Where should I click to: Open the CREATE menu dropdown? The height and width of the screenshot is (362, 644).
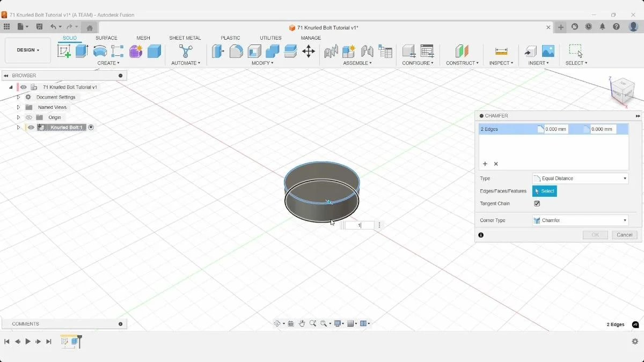coord(108,63)
